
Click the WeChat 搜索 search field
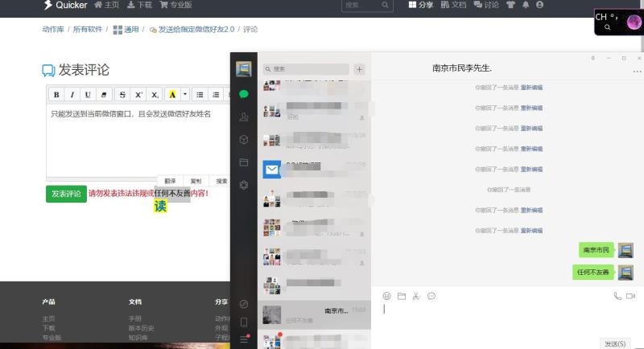pos(306,69)
